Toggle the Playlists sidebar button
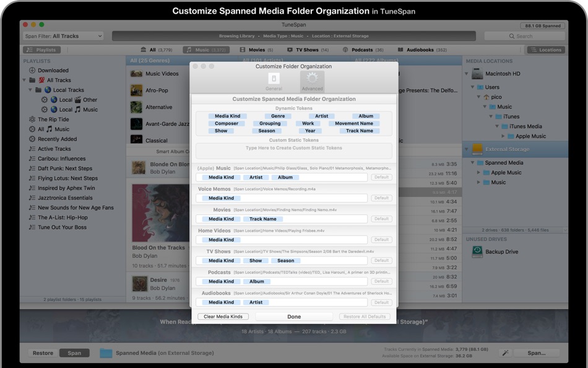Viewport: 588px width, 368px height. (41, 50)
